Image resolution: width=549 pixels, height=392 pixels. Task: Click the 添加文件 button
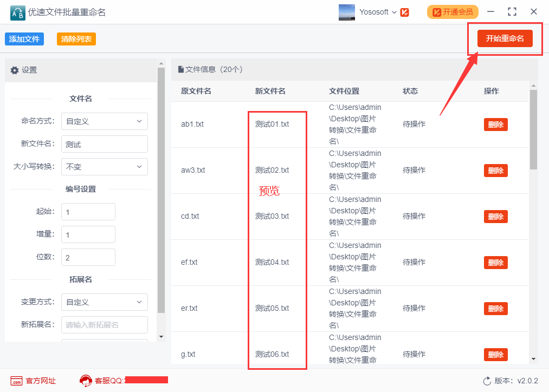click(x=24, y=39)
